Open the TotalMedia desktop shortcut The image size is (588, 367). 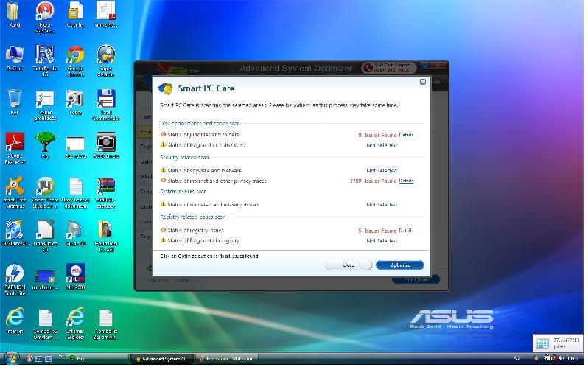coord(45,60)
